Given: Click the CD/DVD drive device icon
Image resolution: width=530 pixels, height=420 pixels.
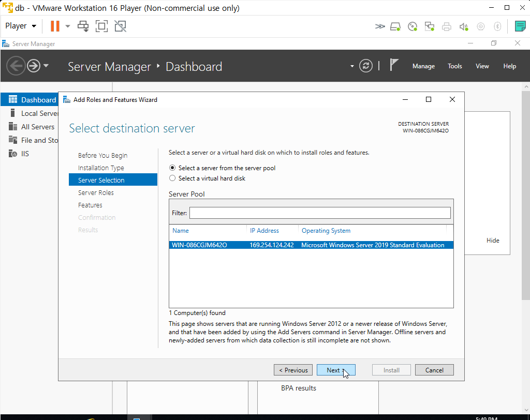Looking at the screenshot, I should (413, 26).
